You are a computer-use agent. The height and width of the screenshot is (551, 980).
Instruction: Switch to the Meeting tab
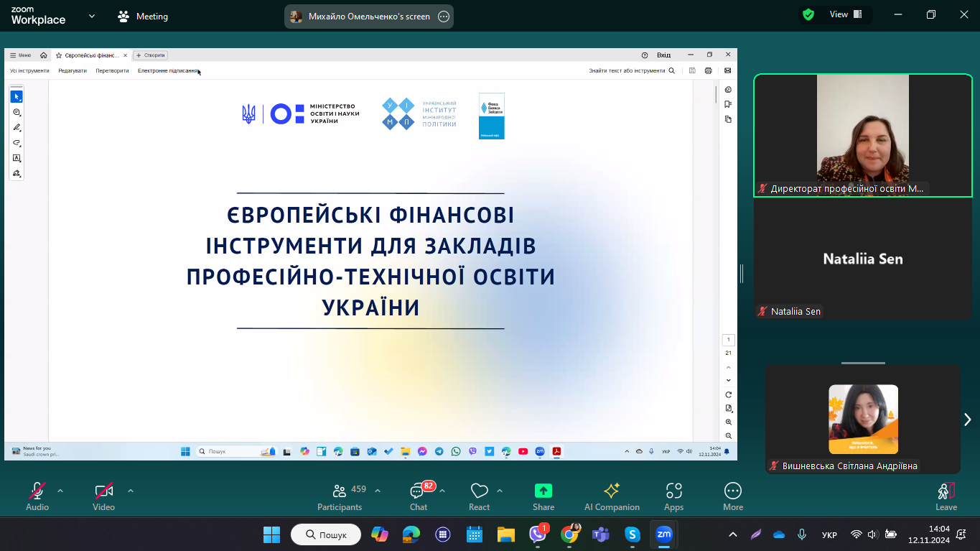[x=143, y=16]
